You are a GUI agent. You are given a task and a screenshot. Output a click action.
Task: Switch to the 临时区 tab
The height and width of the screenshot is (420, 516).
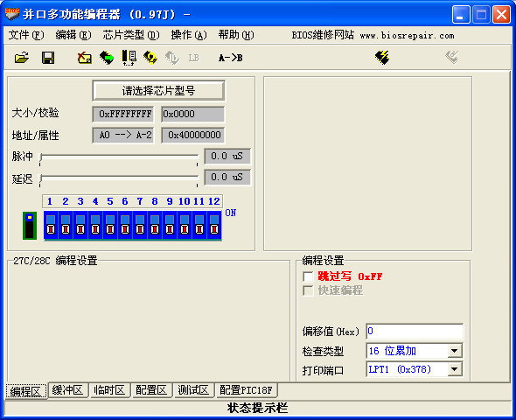tap(109, 390)
